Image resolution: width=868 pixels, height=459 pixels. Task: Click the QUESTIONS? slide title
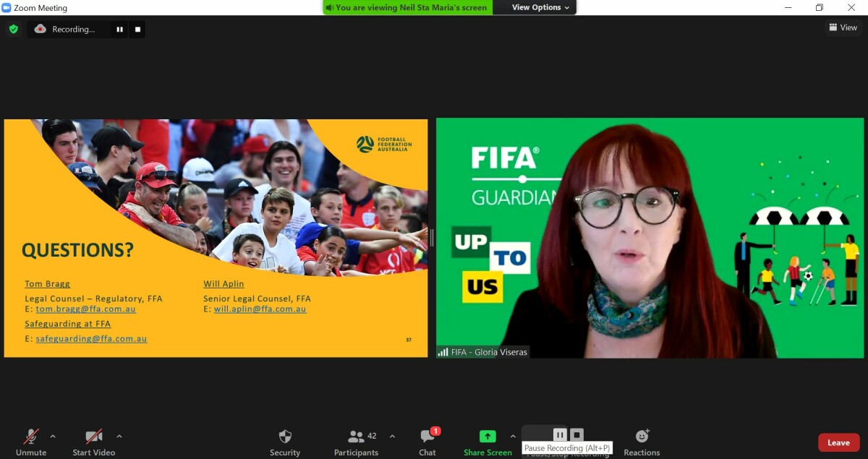coord(77,250)
